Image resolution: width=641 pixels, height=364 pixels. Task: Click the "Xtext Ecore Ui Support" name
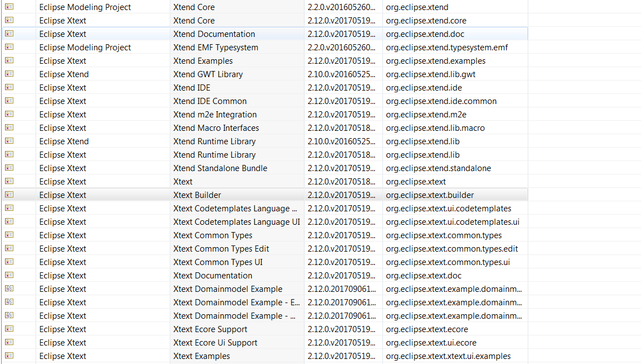tap(215, 343)
